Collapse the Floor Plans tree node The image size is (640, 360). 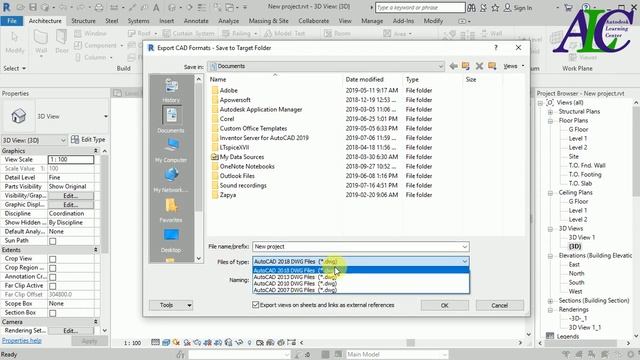click(x=550, y=121)
